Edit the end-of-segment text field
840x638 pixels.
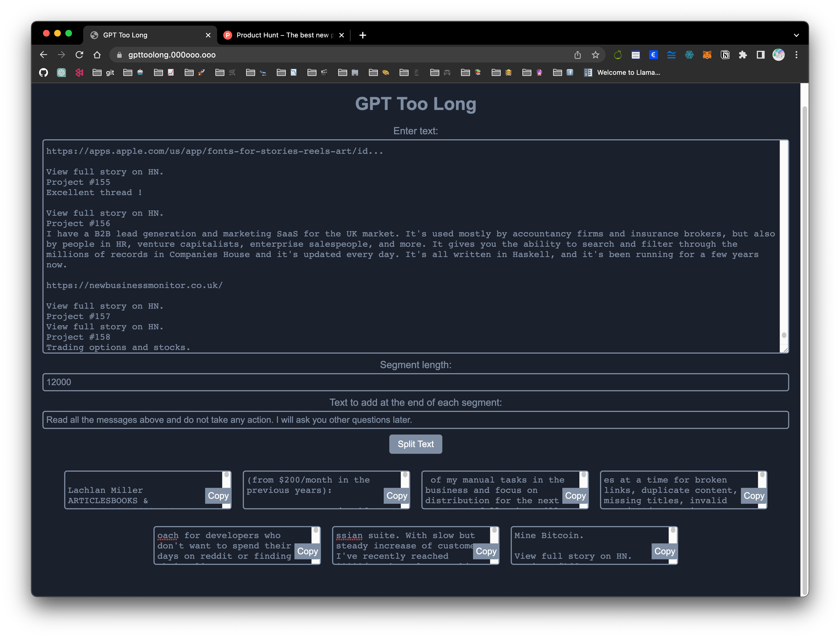(416, 420)
